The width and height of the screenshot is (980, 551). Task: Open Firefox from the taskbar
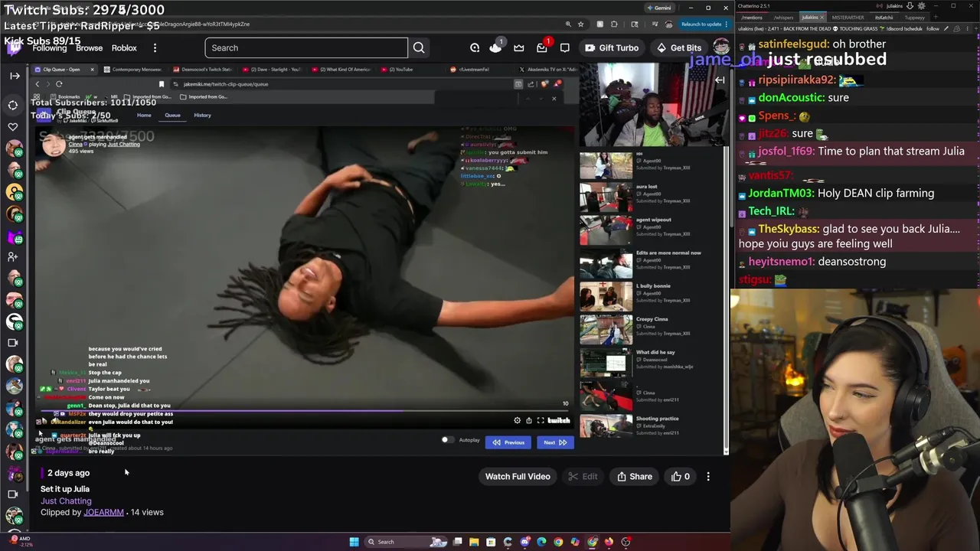tap(609, 542)
